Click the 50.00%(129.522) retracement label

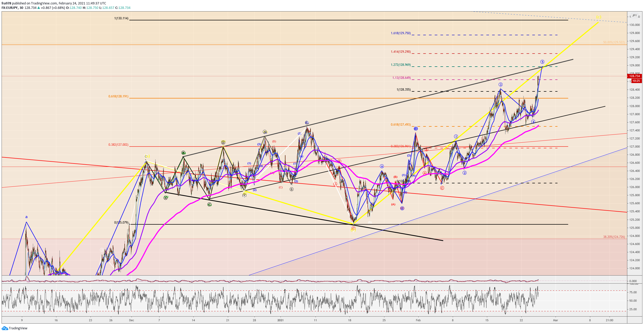[614, 42]
